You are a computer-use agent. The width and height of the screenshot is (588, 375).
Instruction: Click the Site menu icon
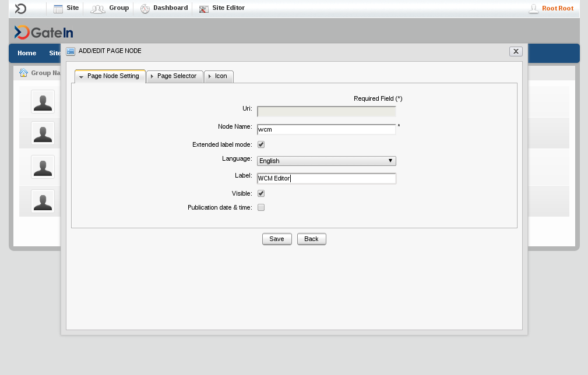tap(58, 9)
